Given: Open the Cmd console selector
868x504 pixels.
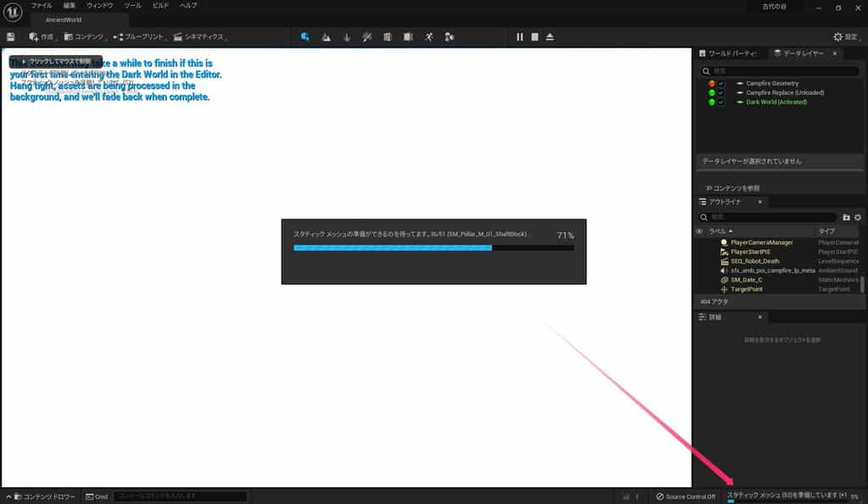Looking at the screenshot, I should 97,497.
